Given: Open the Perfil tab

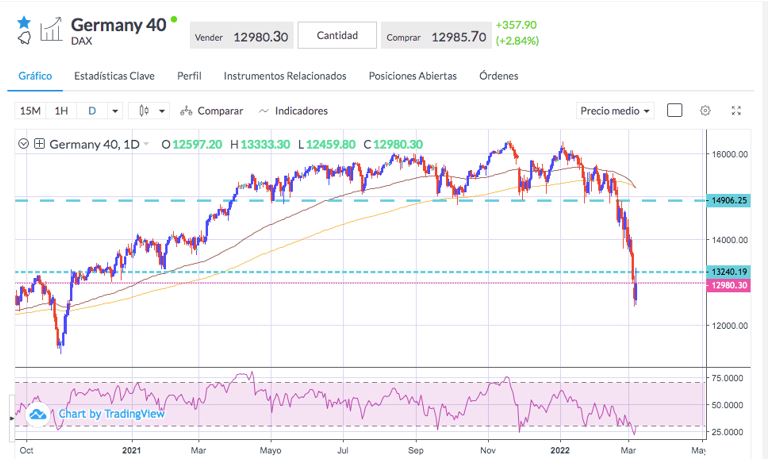Looking at the screenshot, I should pos(189,76).
